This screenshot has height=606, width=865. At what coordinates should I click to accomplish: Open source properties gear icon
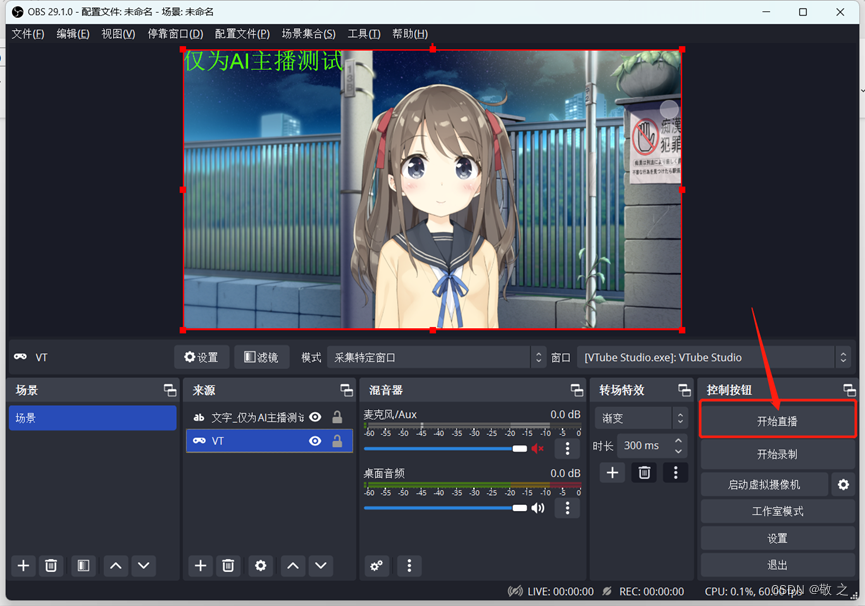[260, 566]
